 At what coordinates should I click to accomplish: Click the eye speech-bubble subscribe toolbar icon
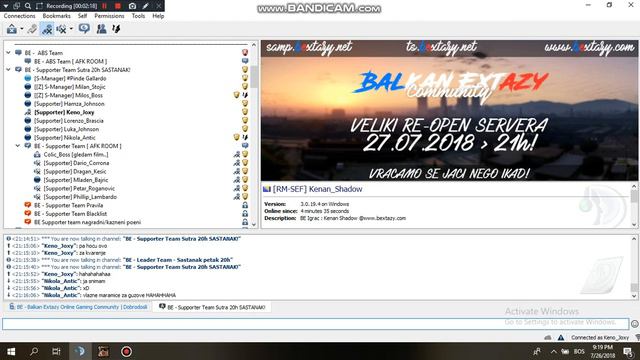click(x=84, y=29)
